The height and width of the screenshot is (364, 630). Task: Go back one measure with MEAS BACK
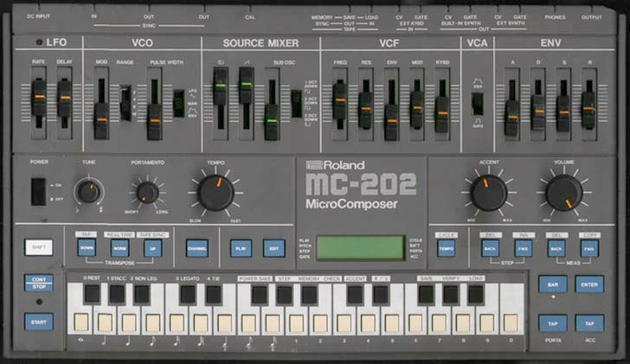point(556,248)
